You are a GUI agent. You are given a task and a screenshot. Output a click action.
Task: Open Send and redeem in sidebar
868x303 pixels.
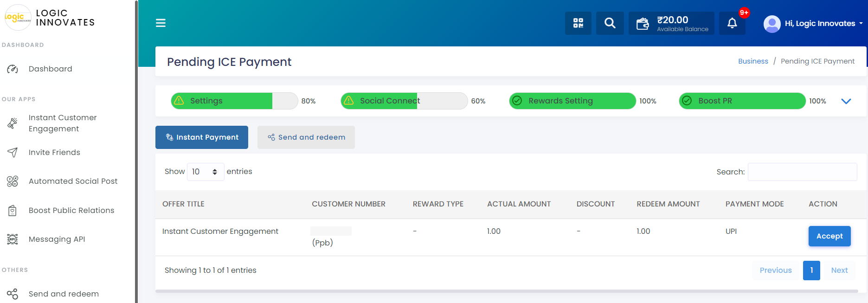[x=64, y=294]
